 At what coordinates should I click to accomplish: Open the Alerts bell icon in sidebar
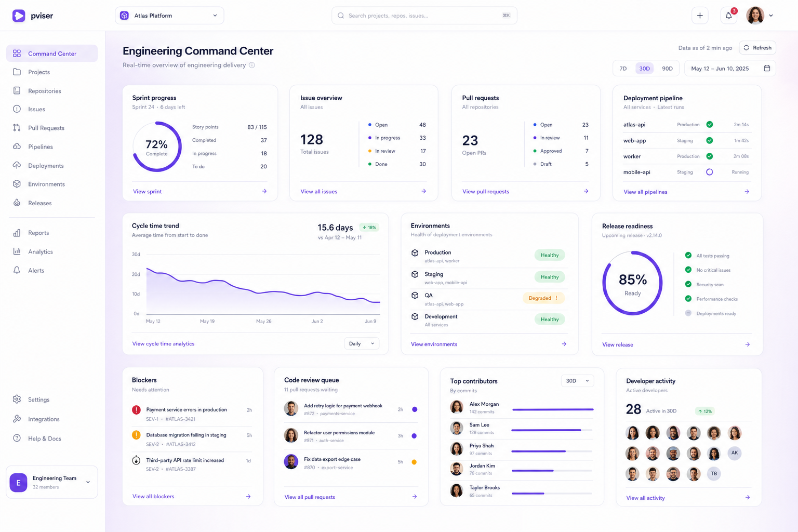click(x=17, y=270)
